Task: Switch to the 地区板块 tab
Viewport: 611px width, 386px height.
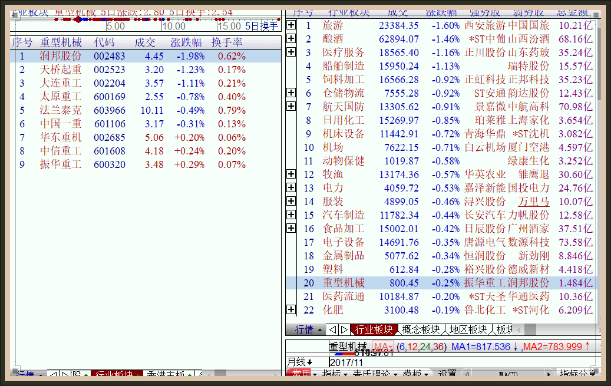Action: coord(468,330)
